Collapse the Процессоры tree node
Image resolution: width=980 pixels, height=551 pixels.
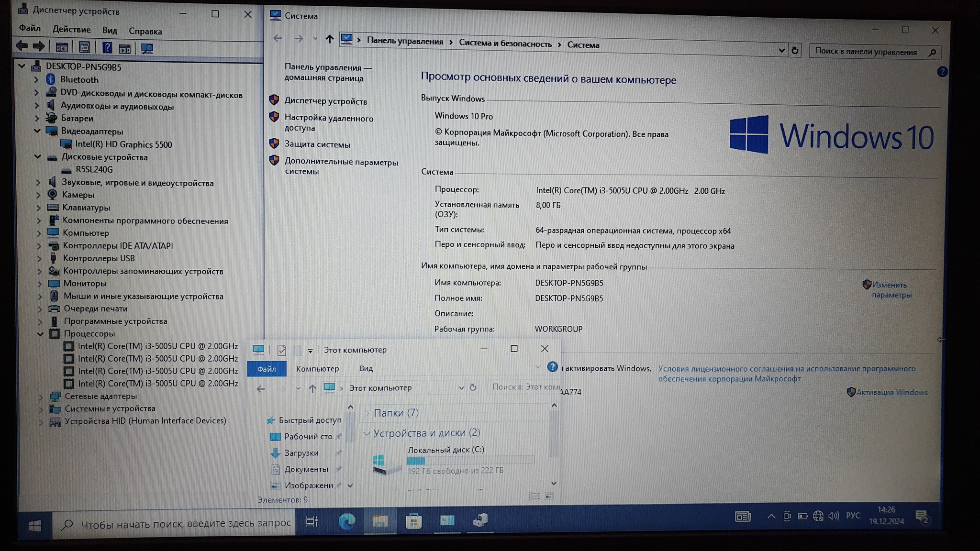[x=41, y=334]
